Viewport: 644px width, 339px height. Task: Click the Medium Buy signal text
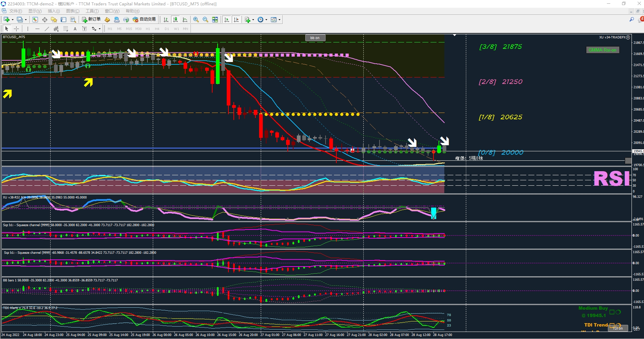tap(593, 308)
